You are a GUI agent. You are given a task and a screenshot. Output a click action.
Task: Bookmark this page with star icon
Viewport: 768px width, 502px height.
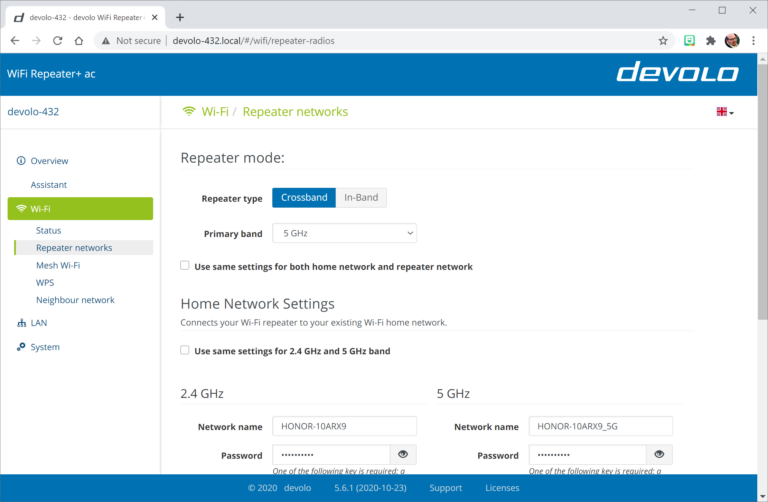click(x=663, y=41)
